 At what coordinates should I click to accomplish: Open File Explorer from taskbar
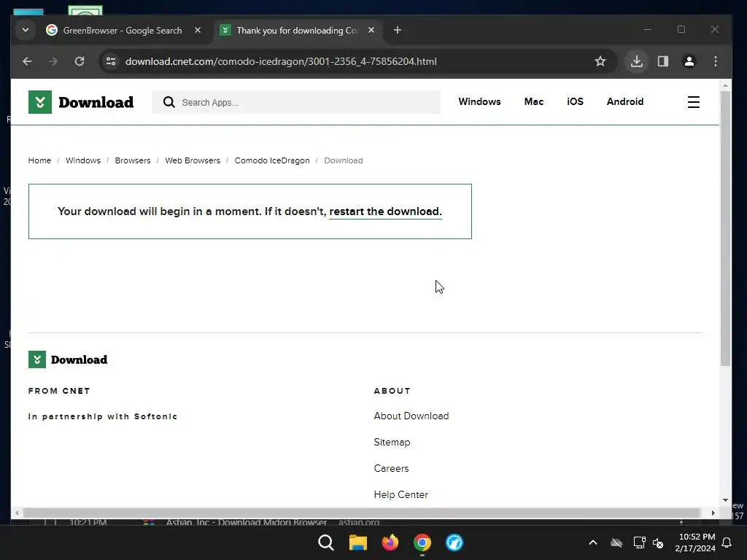pyautogui.click(x=357, y=542)
